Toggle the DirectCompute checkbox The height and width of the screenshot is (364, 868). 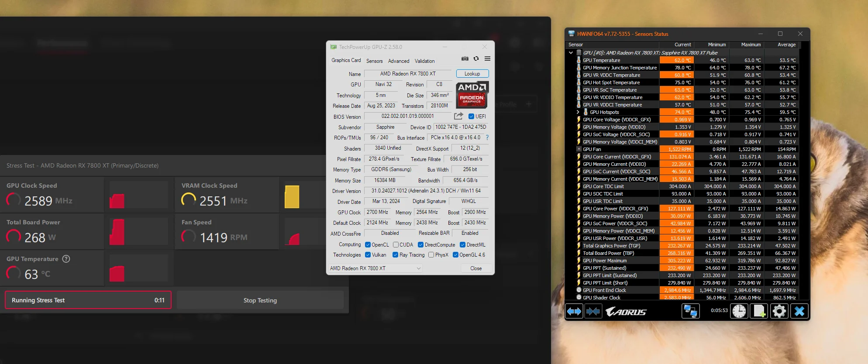tap(421, 245)
